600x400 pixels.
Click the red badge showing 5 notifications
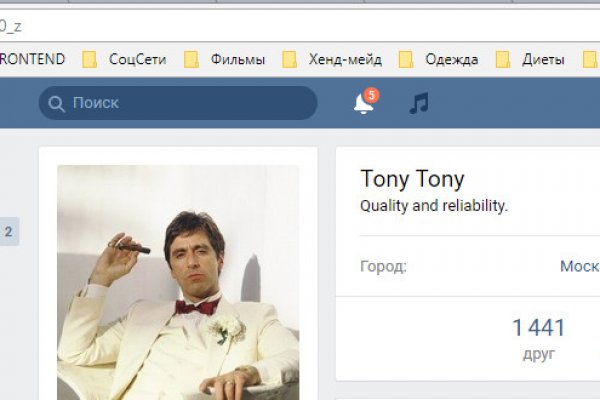pyautogui.click(x=372, y=95)
